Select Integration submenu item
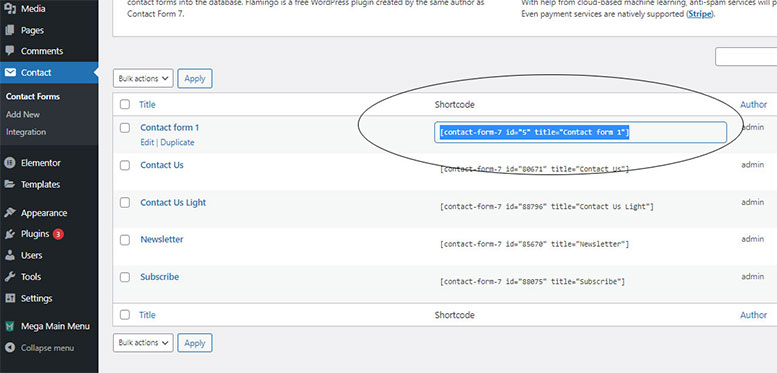This screenshot has height=373, width=777. pyautogui.click(x=26, y=132)
